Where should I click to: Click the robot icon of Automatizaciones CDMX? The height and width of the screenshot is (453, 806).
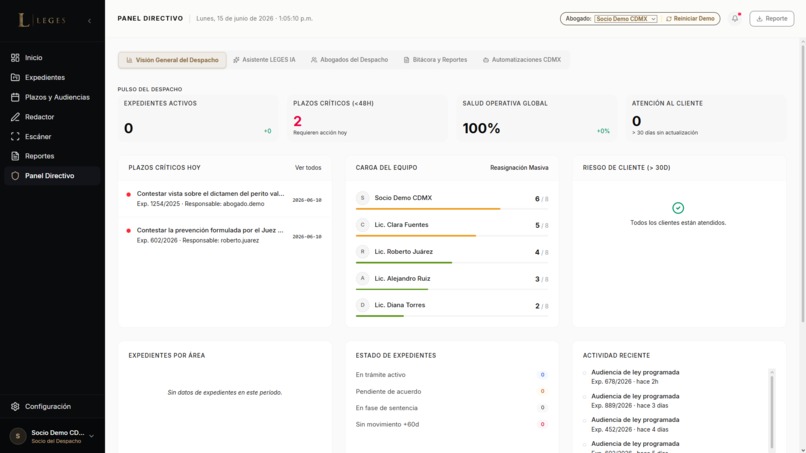pyautogui.click(x=486, y=60)
